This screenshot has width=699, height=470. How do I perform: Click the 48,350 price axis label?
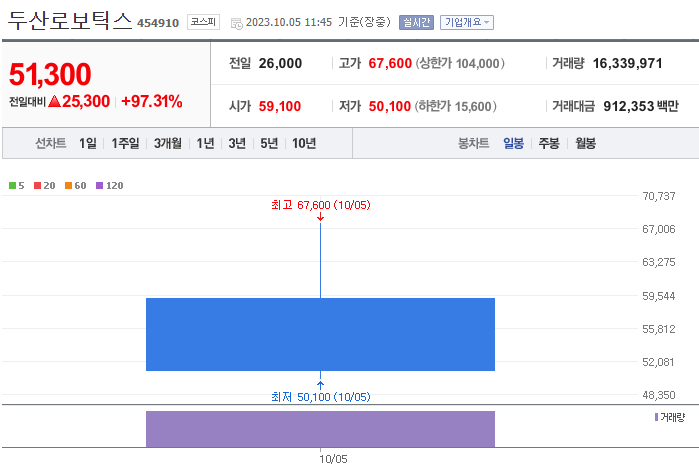click(x=659, y=395)
